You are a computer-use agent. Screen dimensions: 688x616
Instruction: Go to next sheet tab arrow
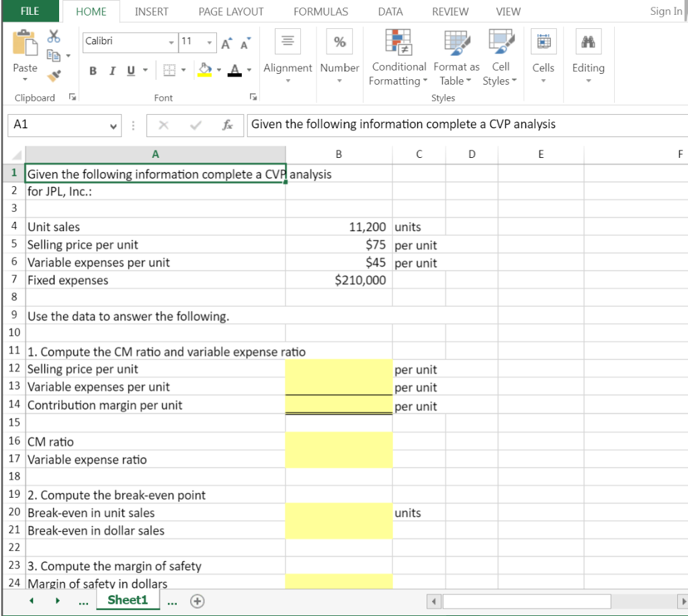coord(58,601)
